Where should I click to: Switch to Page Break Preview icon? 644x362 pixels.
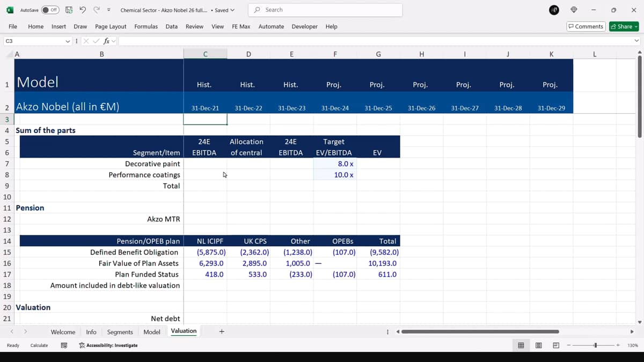[x=556, y=345]
